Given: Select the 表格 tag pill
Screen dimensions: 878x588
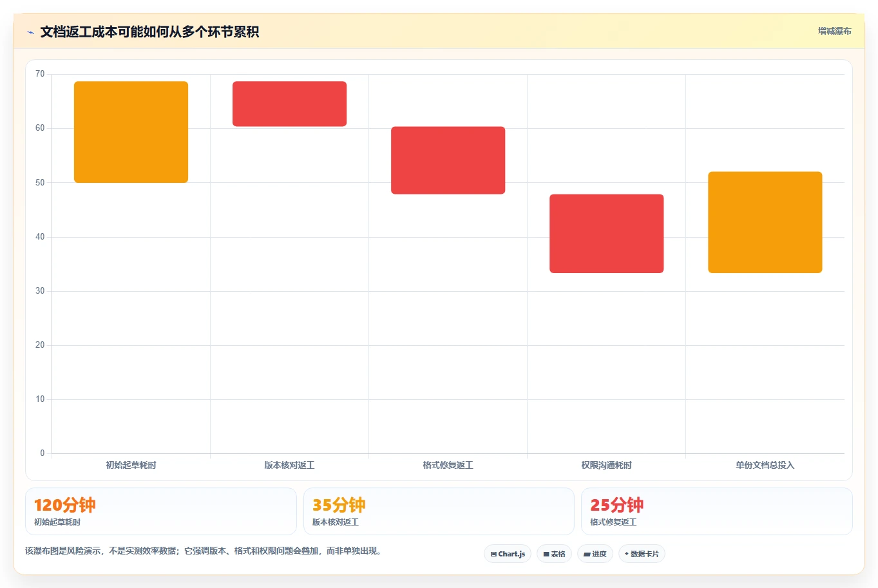Looking at the screenshot, I should (x=554, y=554).
